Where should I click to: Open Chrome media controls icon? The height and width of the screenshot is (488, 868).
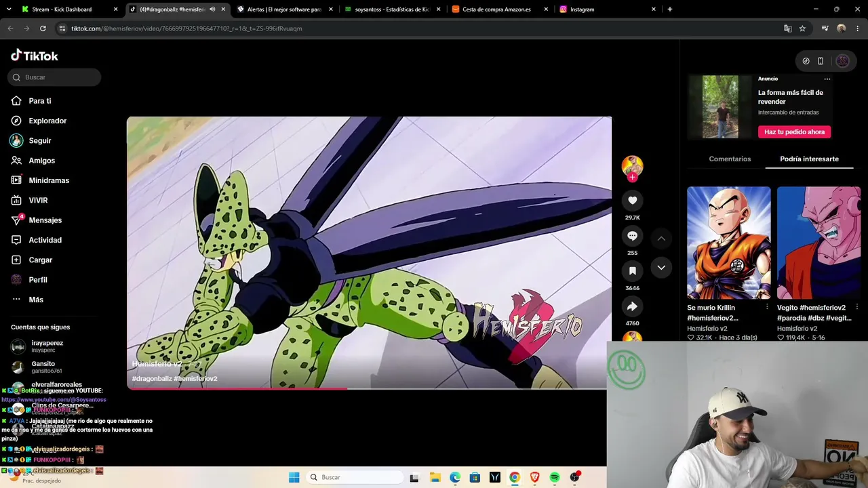coord(825,28)
